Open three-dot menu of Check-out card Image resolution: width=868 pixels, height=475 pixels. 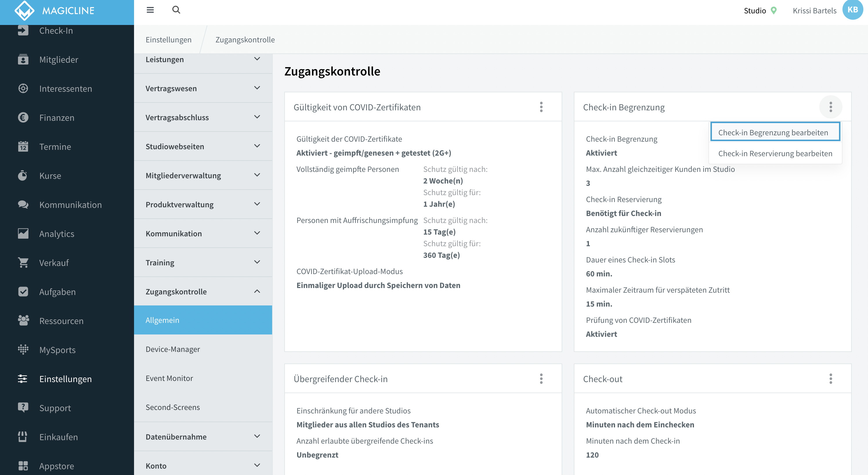click(x=831, y=379)
